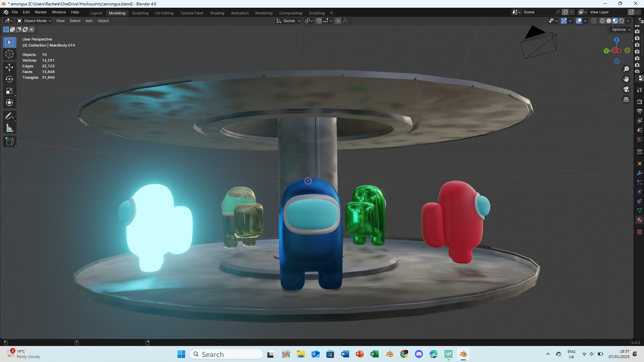Open the File menu
This screenshot has height=362, width=644.
coord(15,12)
